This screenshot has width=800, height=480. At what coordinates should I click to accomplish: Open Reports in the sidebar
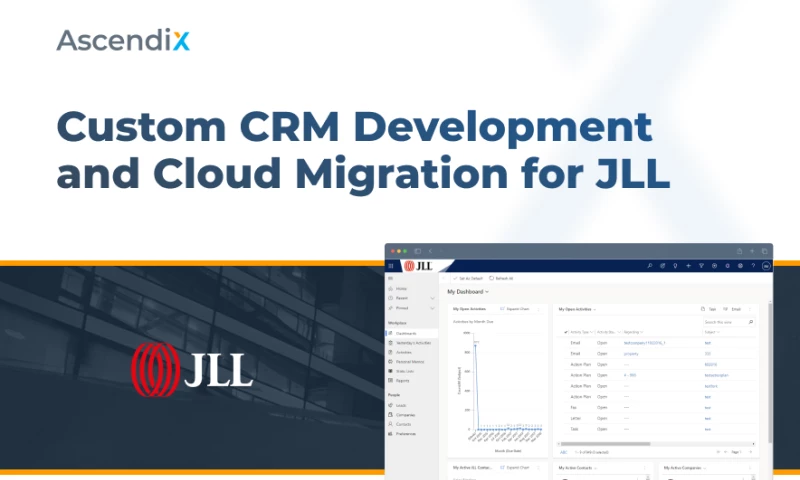click(403, 381)
